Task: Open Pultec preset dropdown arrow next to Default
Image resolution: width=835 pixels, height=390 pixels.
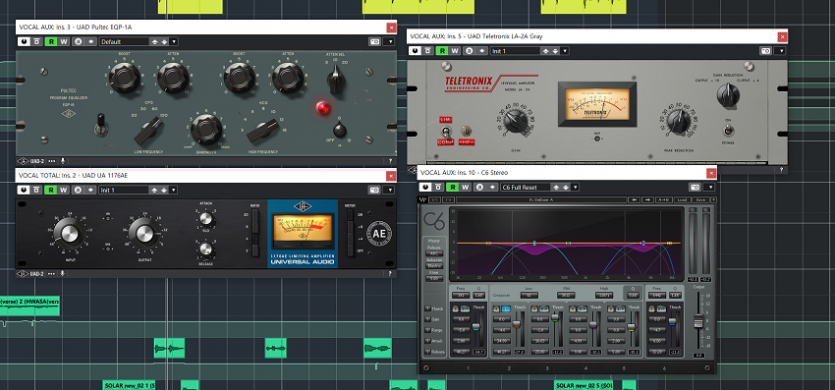Action: pyautogui.click(x=174, y=42)
